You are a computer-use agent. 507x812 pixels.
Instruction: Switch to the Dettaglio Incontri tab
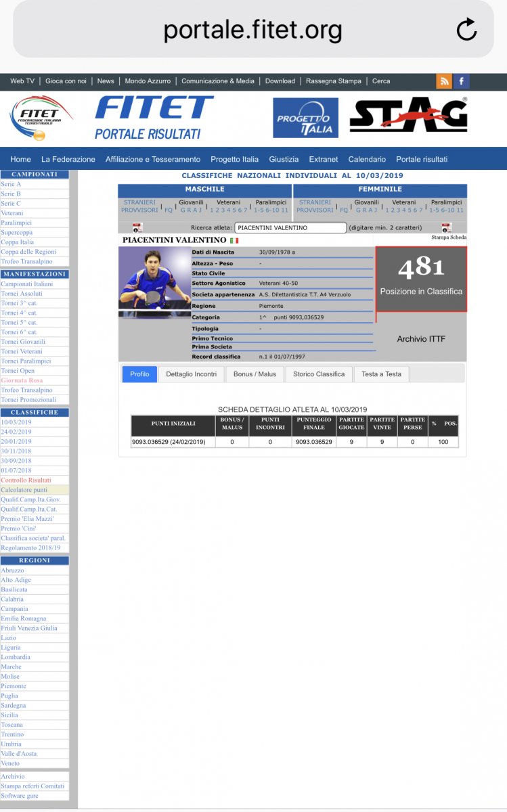coord(192,374)
